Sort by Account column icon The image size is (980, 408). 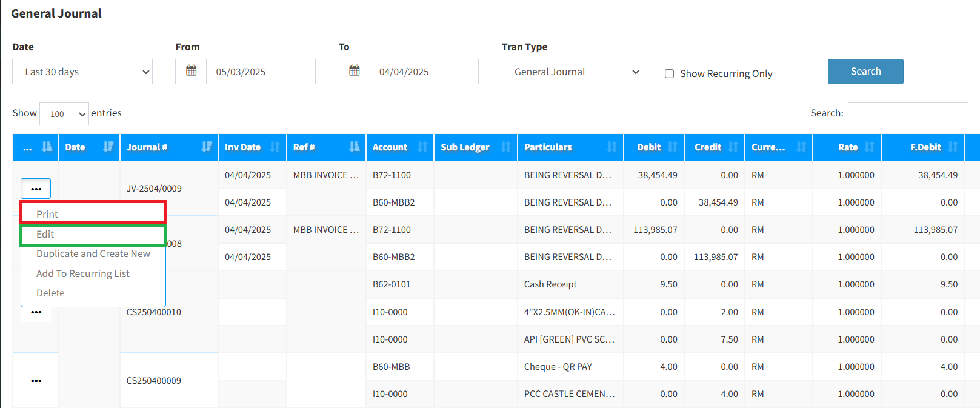pos(422,147)
